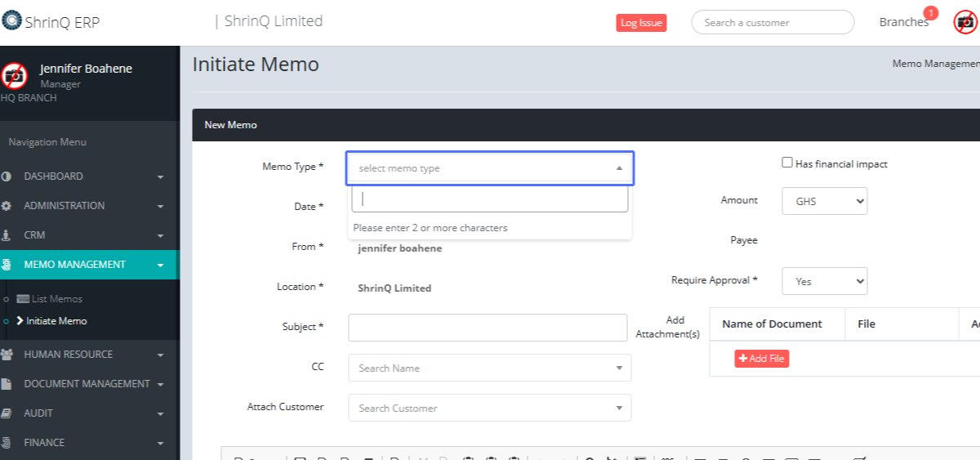Collapse the Memo Type select box
980x460 pixels.
pyautogui.click(x=489, y=168)
